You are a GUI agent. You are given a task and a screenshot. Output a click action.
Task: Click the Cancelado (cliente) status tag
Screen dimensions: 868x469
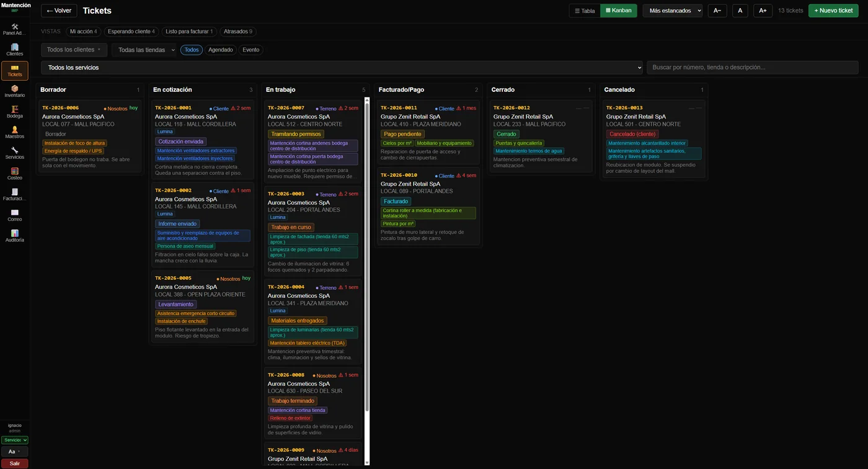632,134
